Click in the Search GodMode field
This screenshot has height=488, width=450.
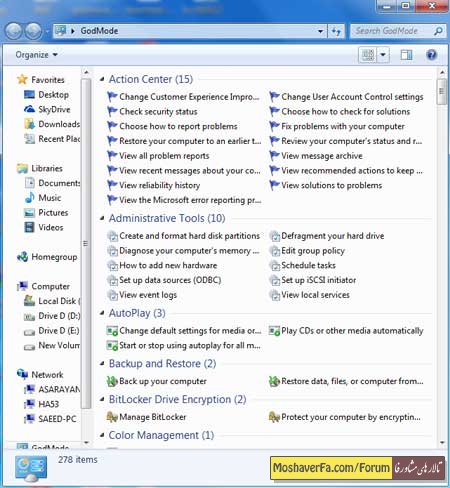point(393,31)
